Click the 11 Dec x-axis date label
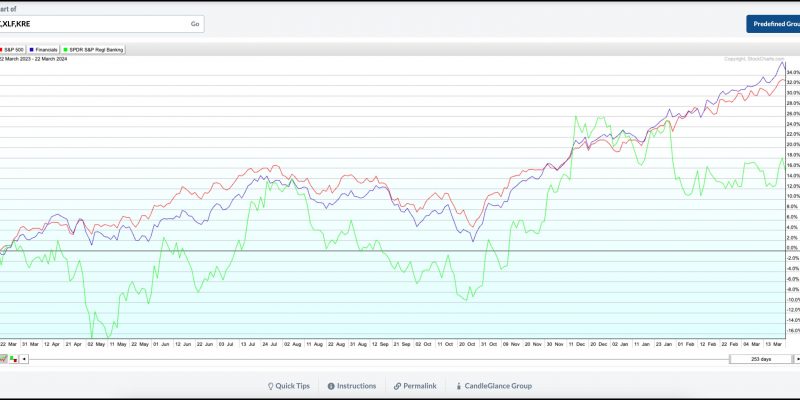 tap(578, 344)
